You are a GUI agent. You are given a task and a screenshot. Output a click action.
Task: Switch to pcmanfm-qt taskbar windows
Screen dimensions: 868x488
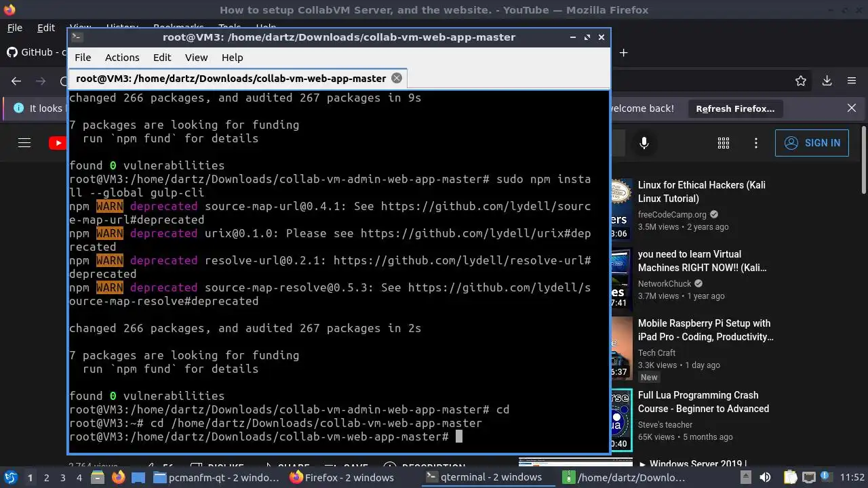216,478
